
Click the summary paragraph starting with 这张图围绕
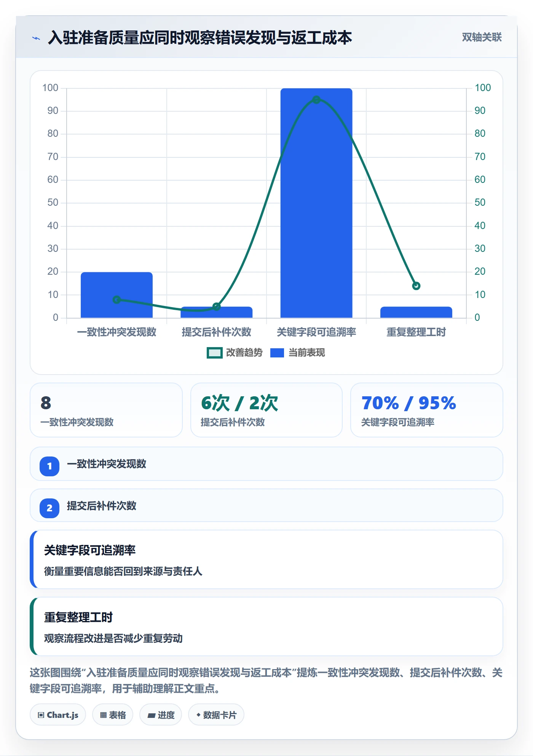tap(266, 681)
